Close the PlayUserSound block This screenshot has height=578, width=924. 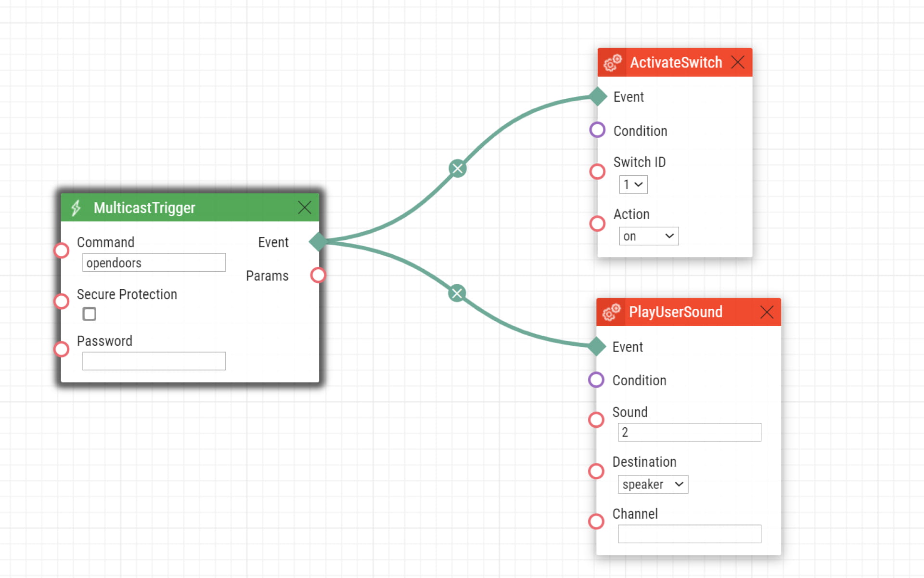tap(767, 312)
